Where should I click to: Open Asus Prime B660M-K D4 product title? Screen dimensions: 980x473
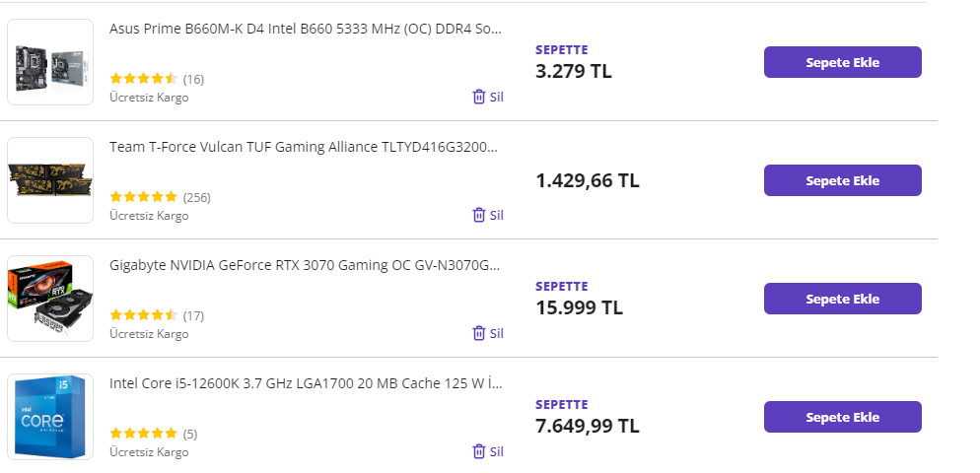(x=306, y=29)
